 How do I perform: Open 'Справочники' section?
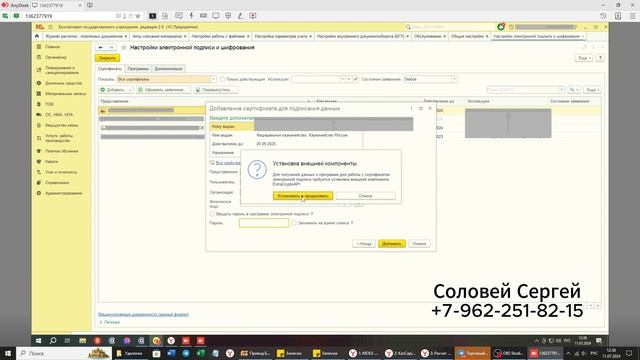[x=57, y=183]
